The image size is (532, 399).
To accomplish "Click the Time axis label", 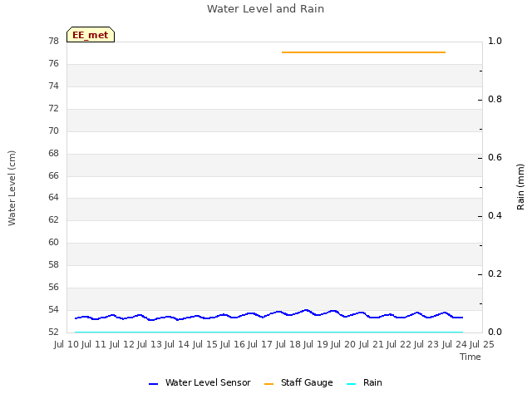I will pos(470,357).
